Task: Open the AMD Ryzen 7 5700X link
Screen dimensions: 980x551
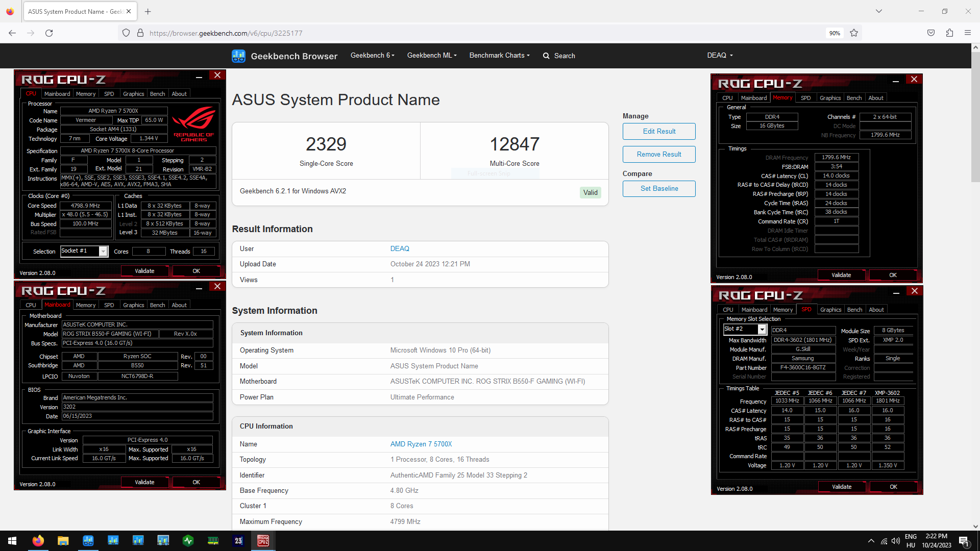Action: tap(421, 444)
